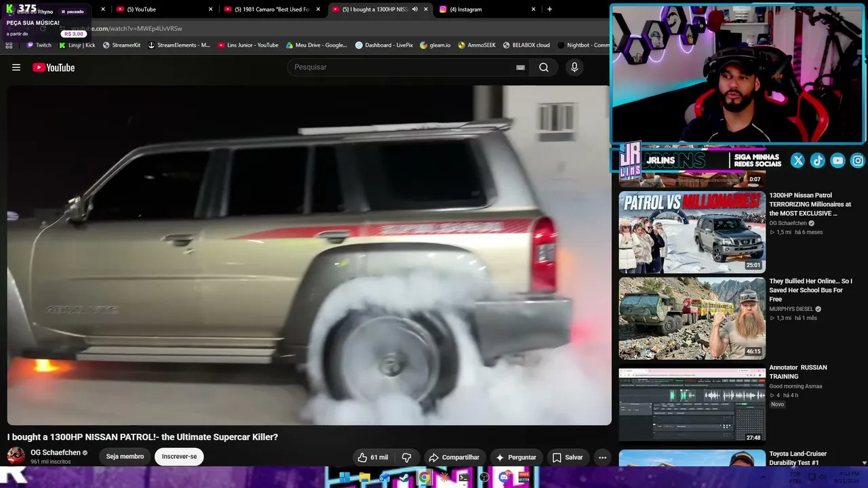Open OBS Studio from the taskbar
The image size is (868, 488).
[x=484, y=477]
